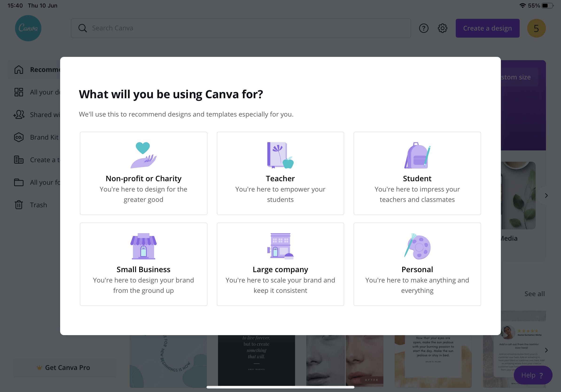
Task: Click 'You're here to design your brand' description
Action: [x=144, y=285]
